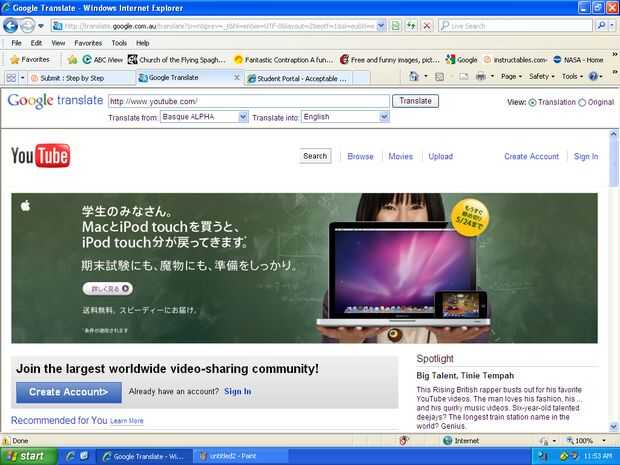Open the NASA - Home favorite

coord(578,60)
